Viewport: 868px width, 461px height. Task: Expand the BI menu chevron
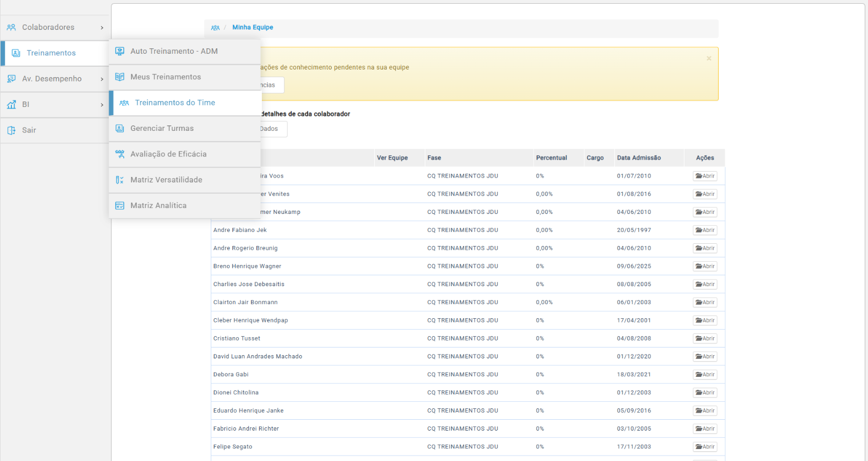click(x=102, y=105)
